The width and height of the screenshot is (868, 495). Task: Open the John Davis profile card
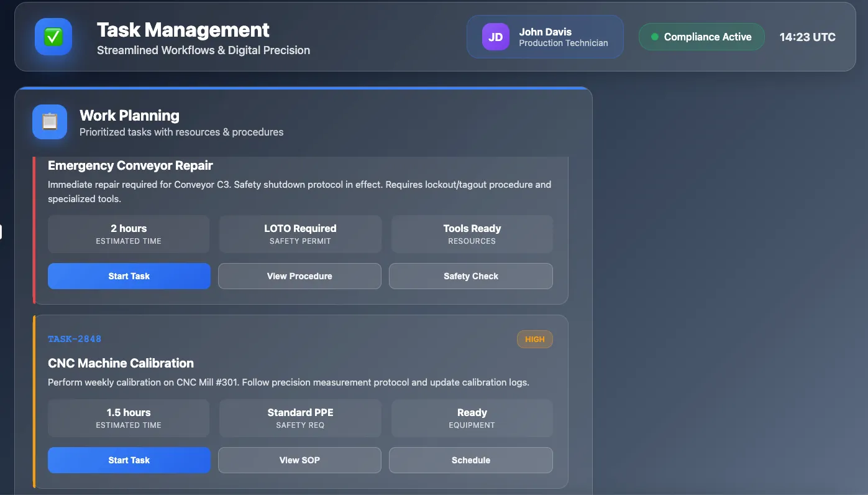point(545,37)
